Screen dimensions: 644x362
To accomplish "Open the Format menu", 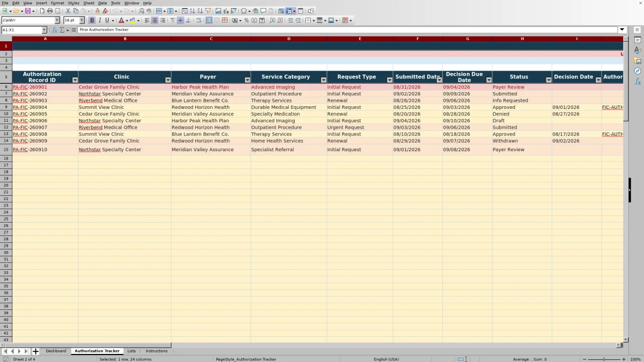I will coord(57,3).
